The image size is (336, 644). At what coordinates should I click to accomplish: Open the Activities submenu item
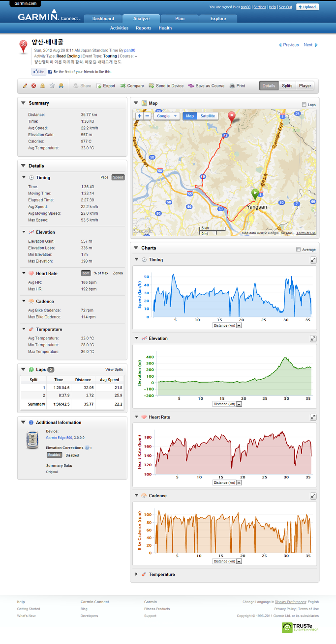pos(119,28)
